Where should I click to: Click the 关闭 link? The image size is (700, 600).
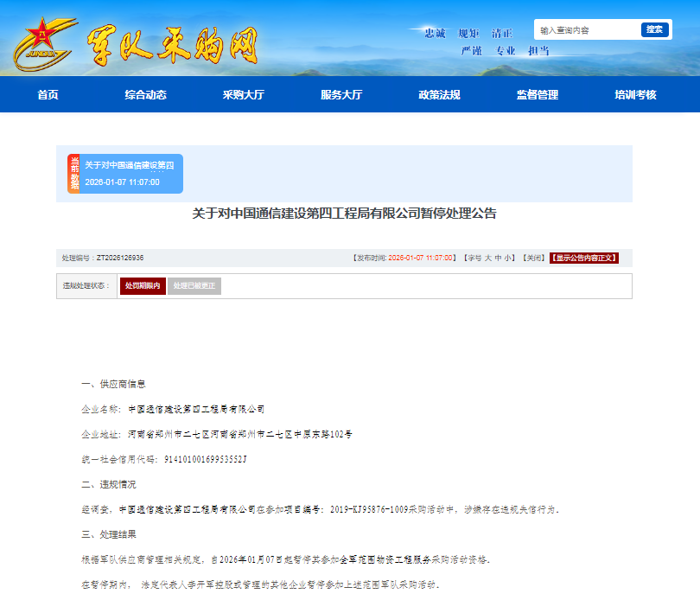[x=533, y=258]
